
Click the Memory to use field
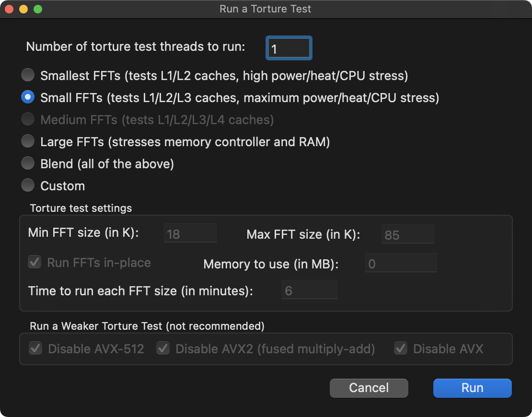(x=401, y=264)
